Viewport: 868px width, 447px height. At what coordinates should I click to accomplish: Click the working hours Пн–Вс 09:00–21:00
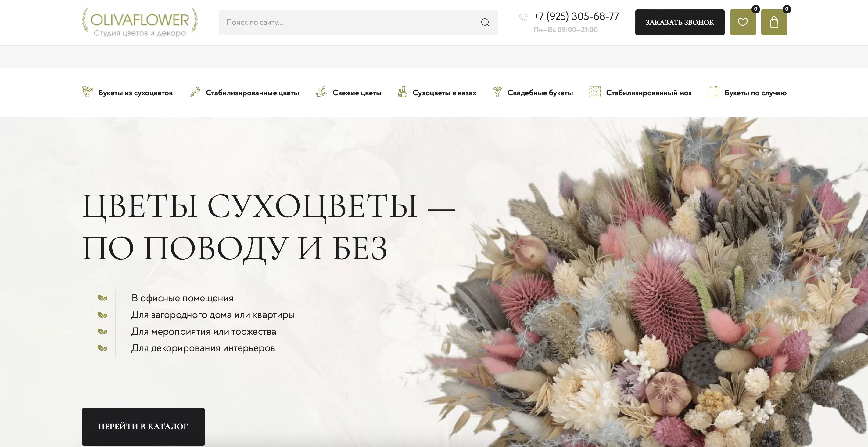coord(566,30)
